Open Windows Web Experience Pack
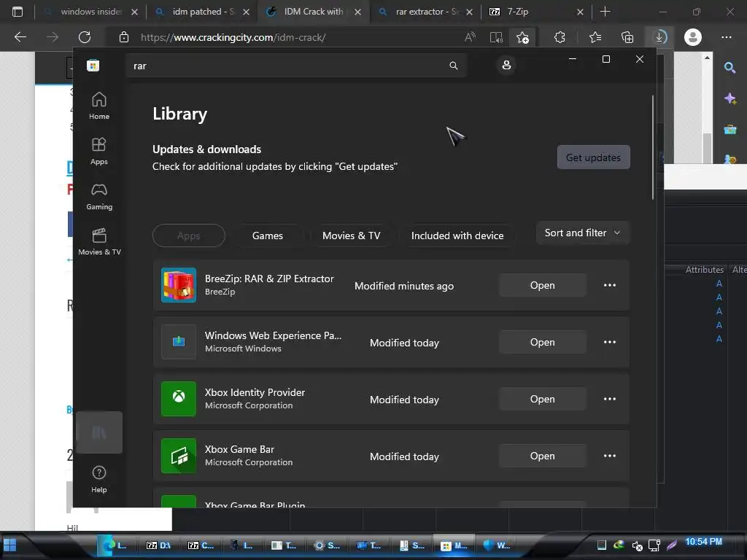Screen dimensions: 747x560 542,342
